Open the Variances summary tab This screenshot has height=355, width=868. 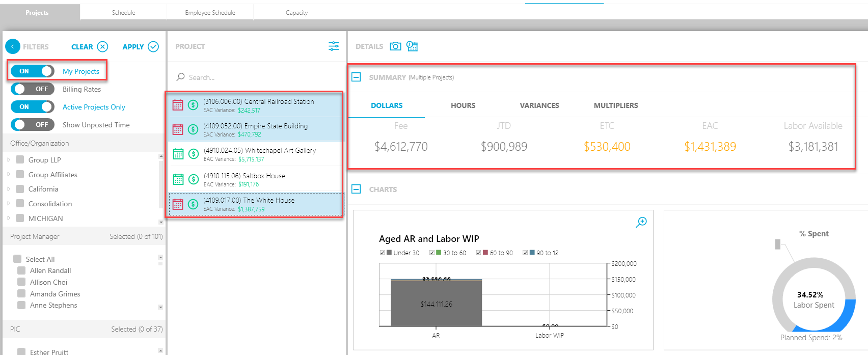click(x=539, y=105)
